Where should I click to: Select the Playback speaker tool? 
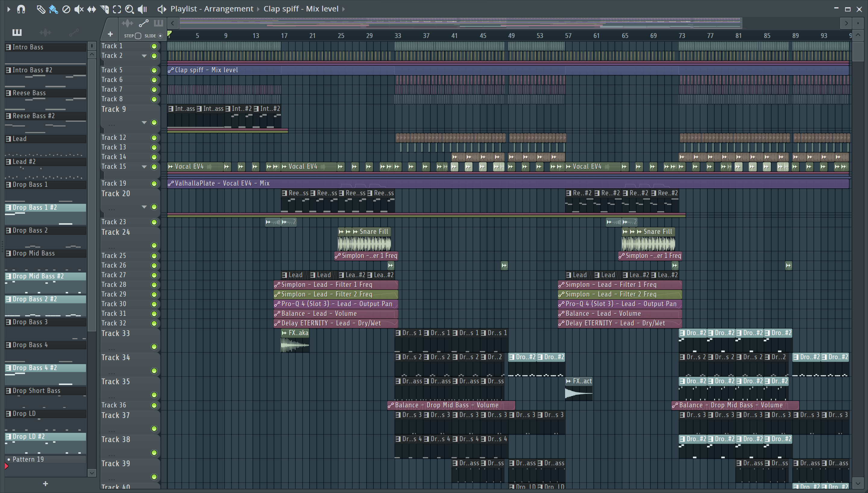[143, 9]
